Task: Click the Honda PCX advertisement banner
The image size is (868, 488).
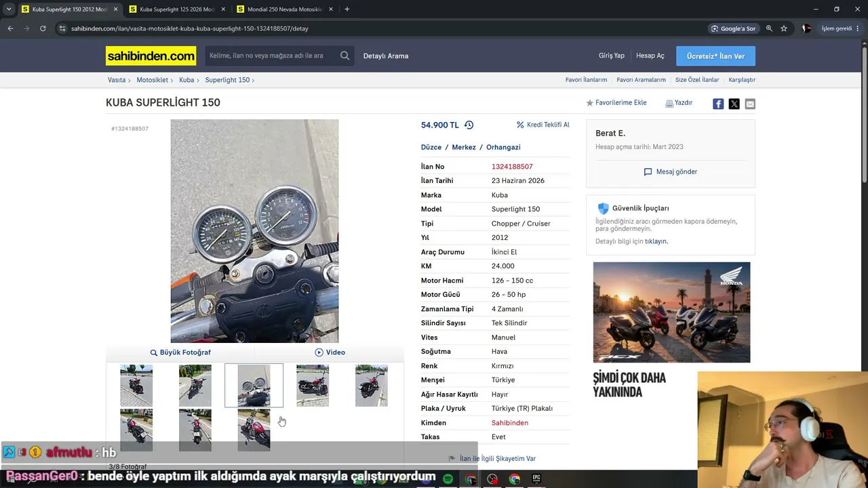Action: [x=671, y=312]
